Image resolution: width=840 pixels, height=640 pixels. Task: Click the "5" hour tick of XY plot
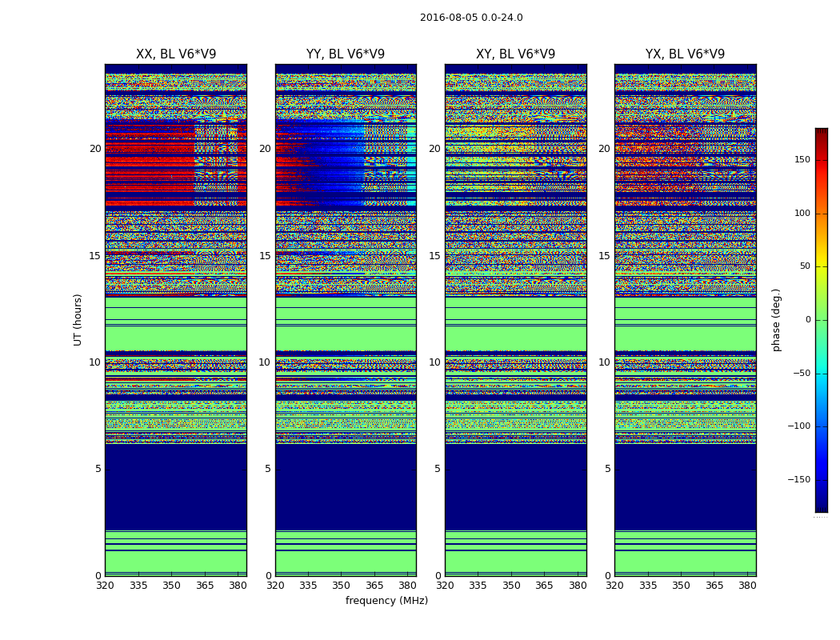(438, 469)
